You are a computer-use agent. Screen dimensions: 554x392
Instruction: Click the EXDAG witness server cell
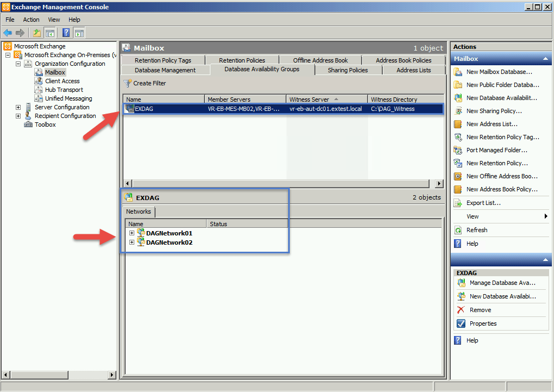point(326,109)
